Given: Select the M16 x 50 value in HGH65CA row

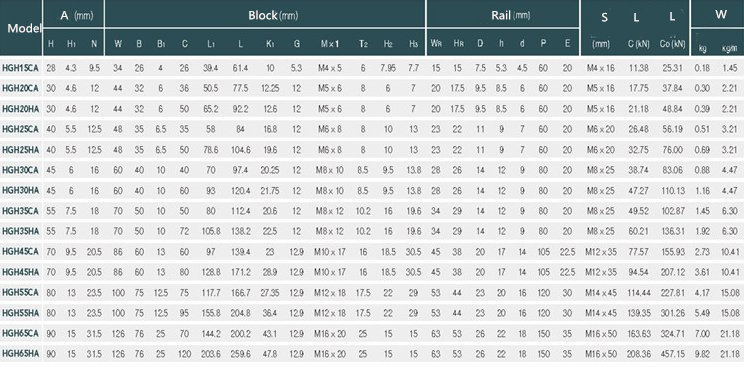Looking at the screenshot, I should [601, 333].
